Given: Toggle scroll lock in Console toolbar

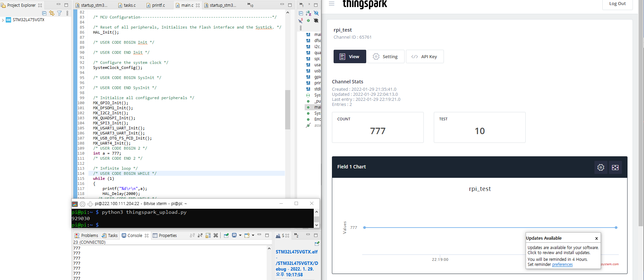Looking at the screenshot, I should point(208,235).
